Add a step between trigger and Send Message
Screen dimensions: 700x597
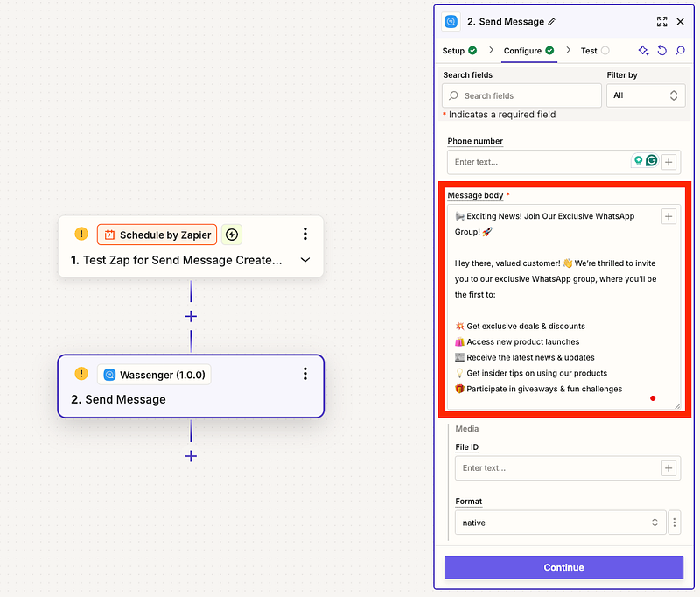(191, 316)
